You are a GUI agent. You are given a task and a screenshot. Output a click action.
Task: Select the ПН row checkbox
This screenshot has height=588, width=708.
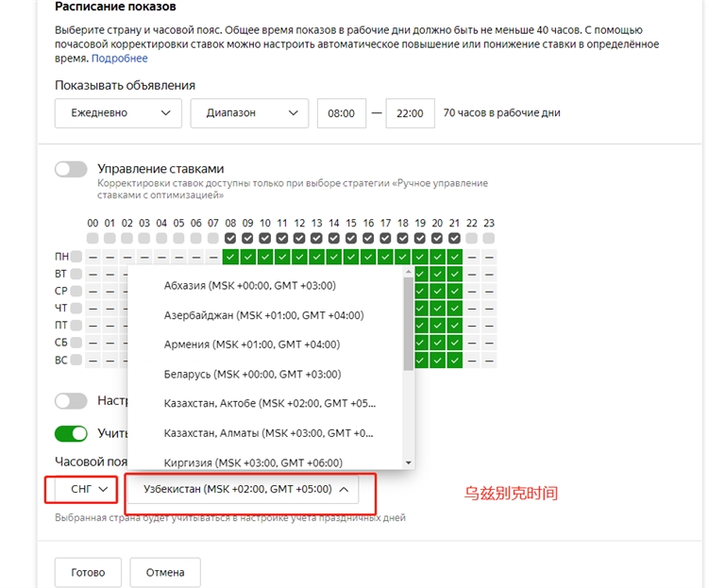point(76,257)
